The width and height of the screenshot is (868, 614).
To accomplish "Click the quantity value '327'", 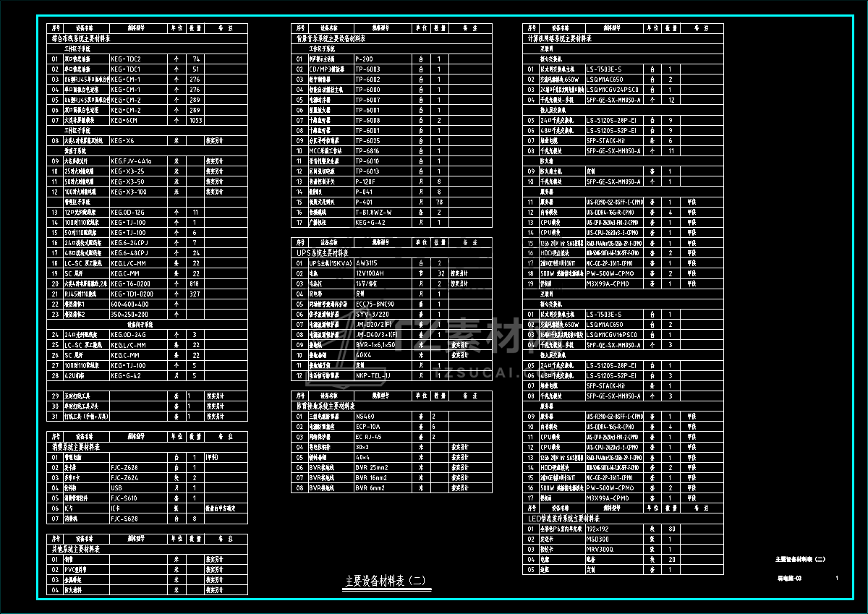I will click(x=194, y=294).
